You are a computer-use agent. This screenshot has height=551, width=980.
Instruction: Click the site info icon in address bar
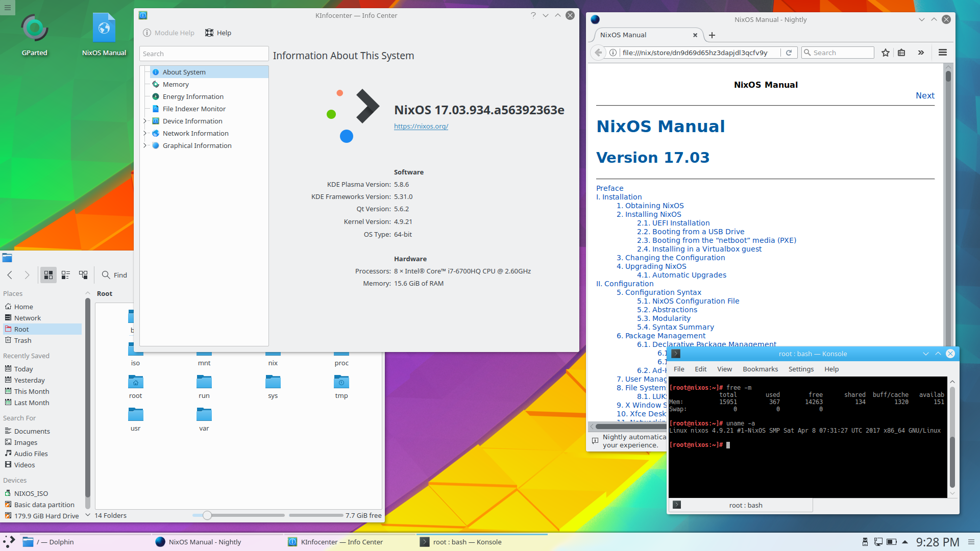click(613, 53)
